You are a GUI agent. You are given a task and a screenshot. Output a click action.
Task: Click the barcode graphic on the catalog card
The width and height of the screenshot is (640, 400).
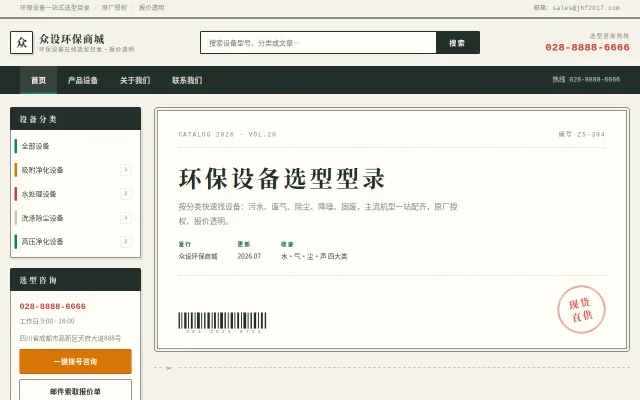coord(222,321)
